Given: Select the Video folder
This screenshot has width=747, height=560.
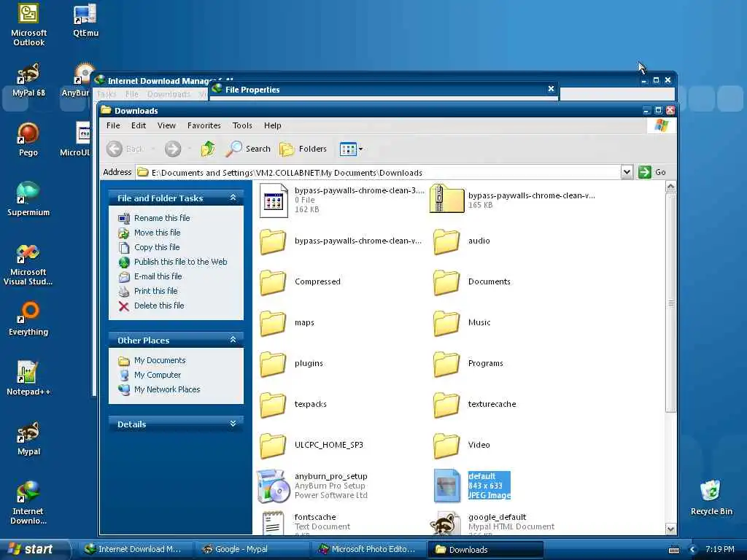Looking at the screenshot, I should click(462, 445).
